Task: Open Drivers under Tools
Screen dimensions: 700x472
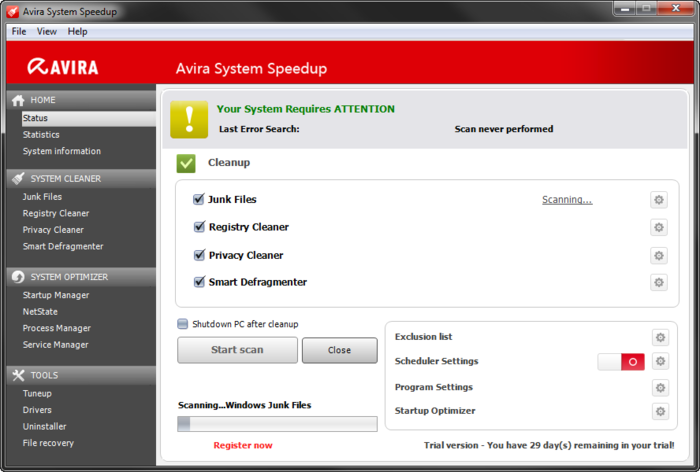Action: (37, 410)
